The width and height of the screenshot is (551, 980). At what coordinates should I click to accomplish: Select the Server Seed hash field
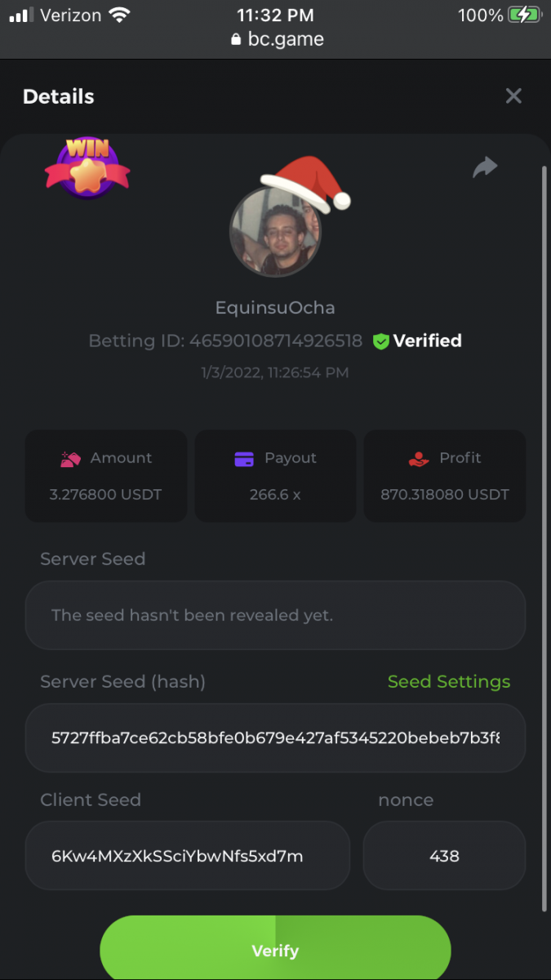click(x=275, y=738)
